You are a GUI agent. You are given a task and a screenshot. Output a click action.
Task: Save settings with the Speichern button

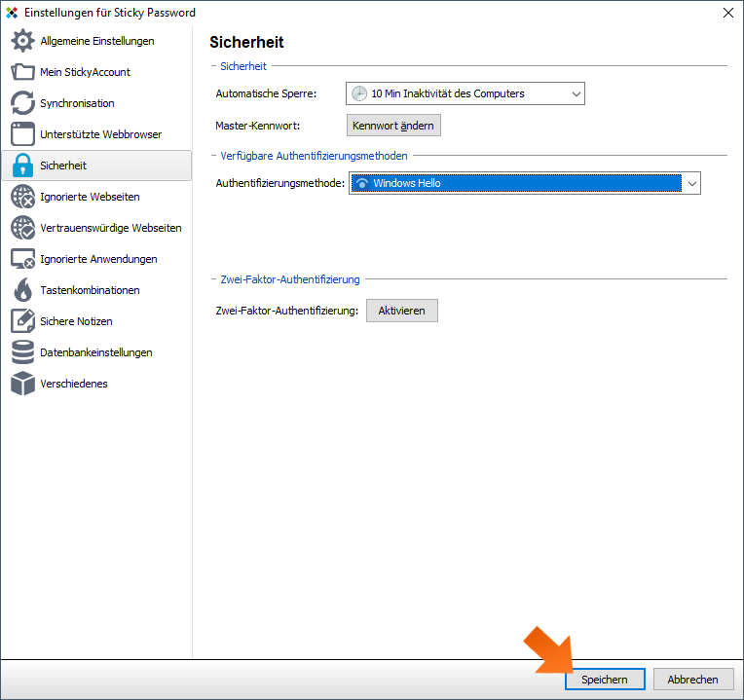(605, 680)
